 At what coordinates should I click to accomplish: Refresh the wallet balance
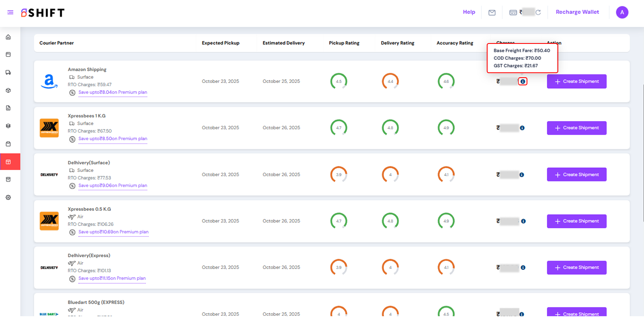538,13
